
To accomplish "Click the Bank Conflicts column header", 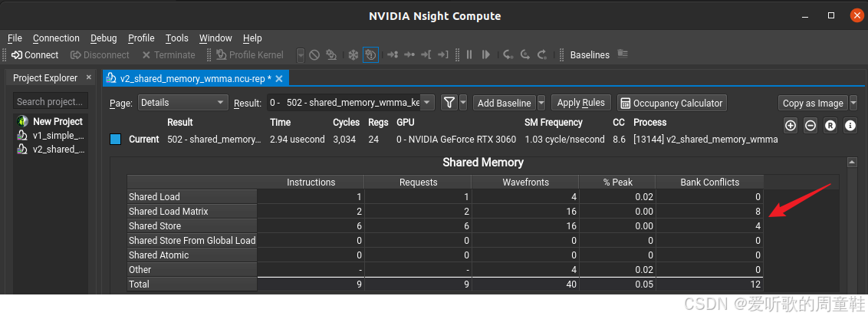I will point(710,182).
